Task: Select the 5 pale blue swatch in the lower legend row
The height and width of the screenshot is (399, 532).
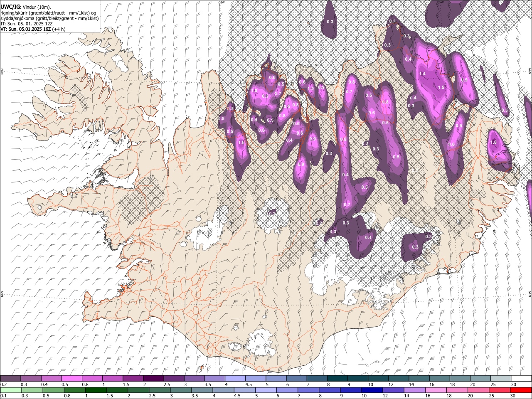Action: tap(266, 390)
